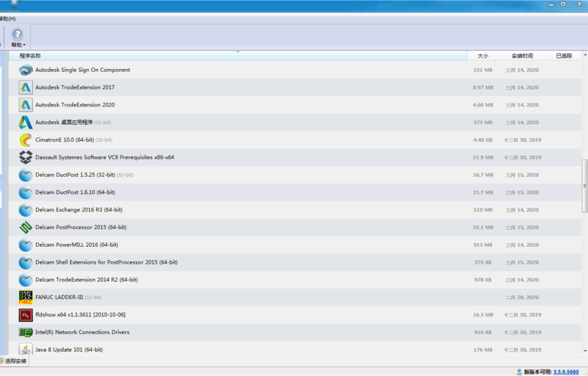Click the Autodesk TrodeExtension 2017 icon
Screen dimensions: 588x376
(x=26, y=87)
